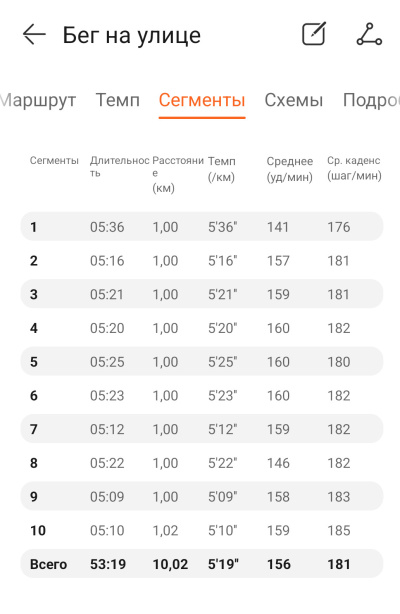The width and height of the screenshot is (400, 614).
Task: Select segment 10 row with 1,02 km
Action: click(202, 530)
